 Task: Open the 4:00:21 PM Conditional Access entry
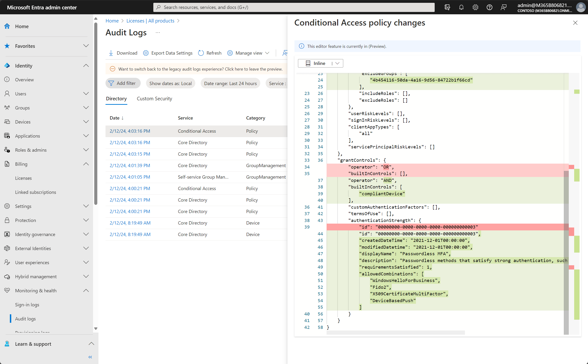click(130, 188)
